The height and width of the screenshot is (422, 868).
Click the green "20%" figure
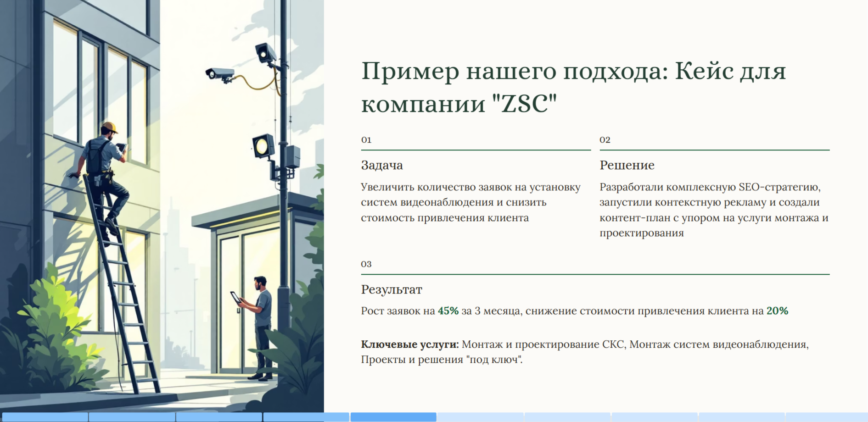[777, 311]
